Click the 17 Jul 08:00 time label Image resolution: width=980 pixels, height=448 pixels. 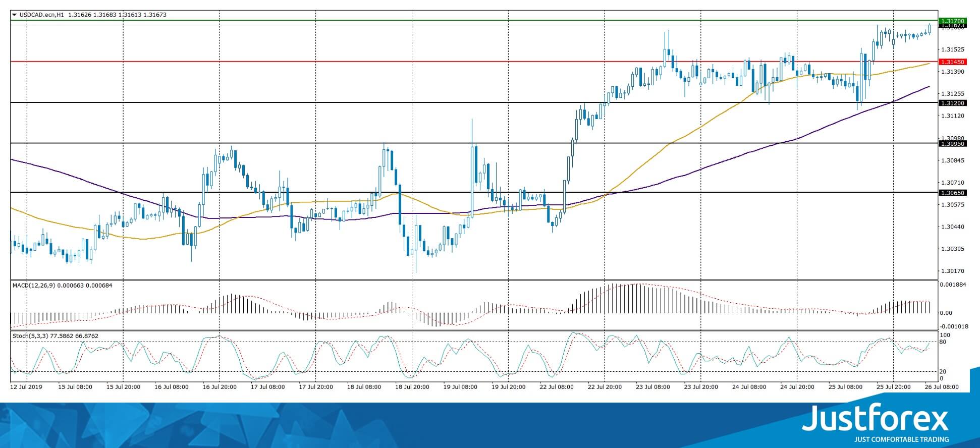268,387
